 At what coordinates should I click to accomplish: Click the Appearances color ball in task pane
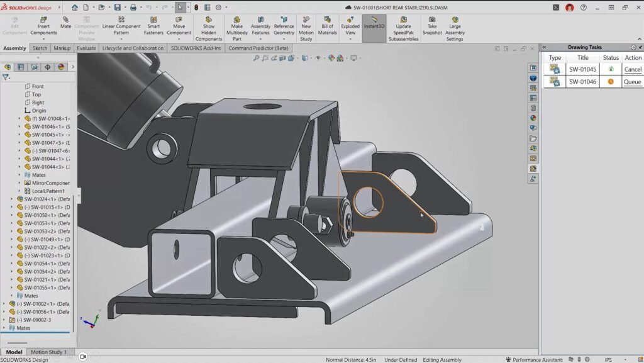pyautogui.click(x=533, y=118)
